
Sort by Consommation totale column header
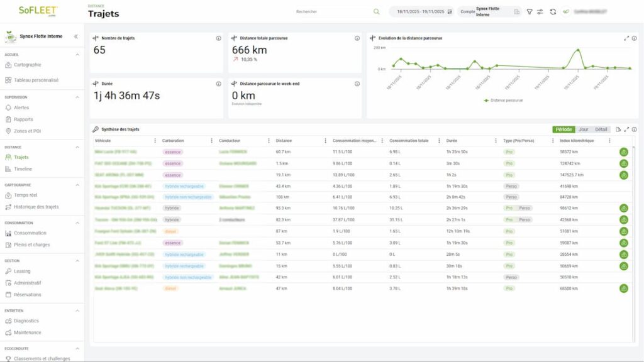pyautogui.click(x=409, y=141)
